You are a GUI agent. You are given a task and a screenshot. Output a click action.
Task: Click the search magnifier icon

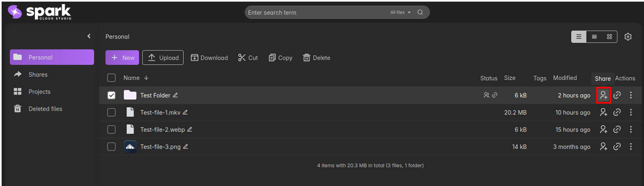(420, 12)
